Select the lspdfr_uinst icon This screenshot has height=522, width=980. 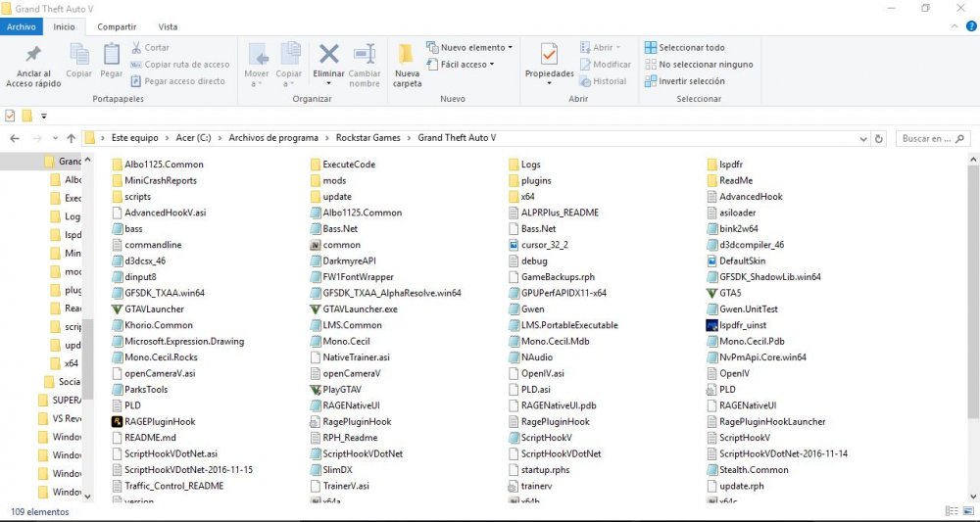[x=711, y=325]
